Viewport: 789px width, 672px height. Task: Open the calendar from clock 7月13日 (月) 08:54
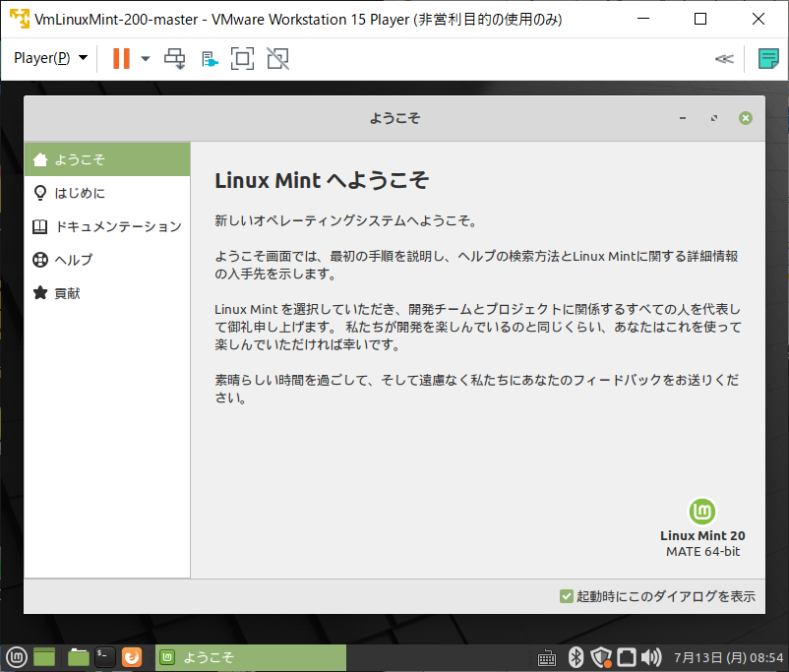click(729, 658)
